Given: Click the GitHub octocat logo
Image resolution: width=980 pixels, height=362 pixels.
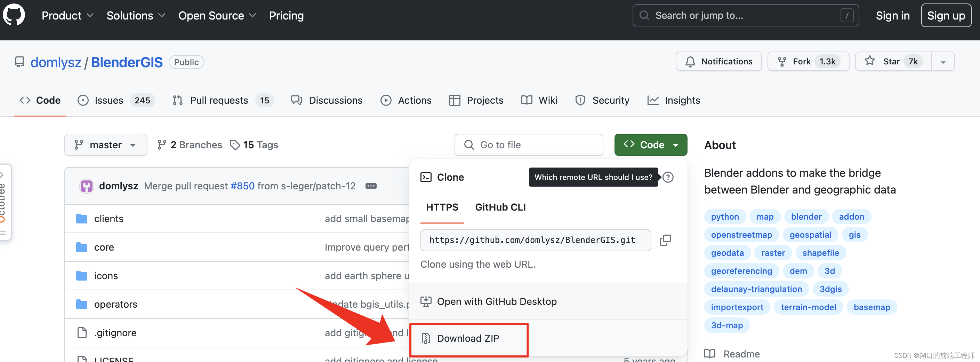Looking at the screenshot, I should [x=14, y=15].
